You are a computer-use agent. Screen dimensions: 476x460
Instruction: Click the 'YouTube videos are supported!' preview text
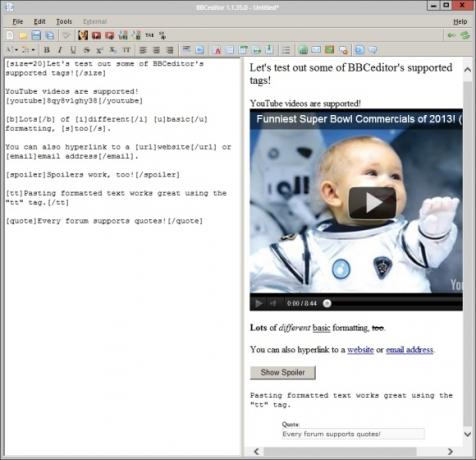pos(305,104)
